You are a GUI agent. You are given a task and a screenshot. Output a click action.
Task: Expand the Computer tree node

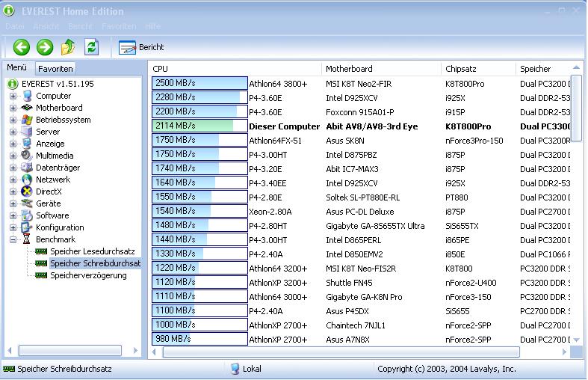13,96
